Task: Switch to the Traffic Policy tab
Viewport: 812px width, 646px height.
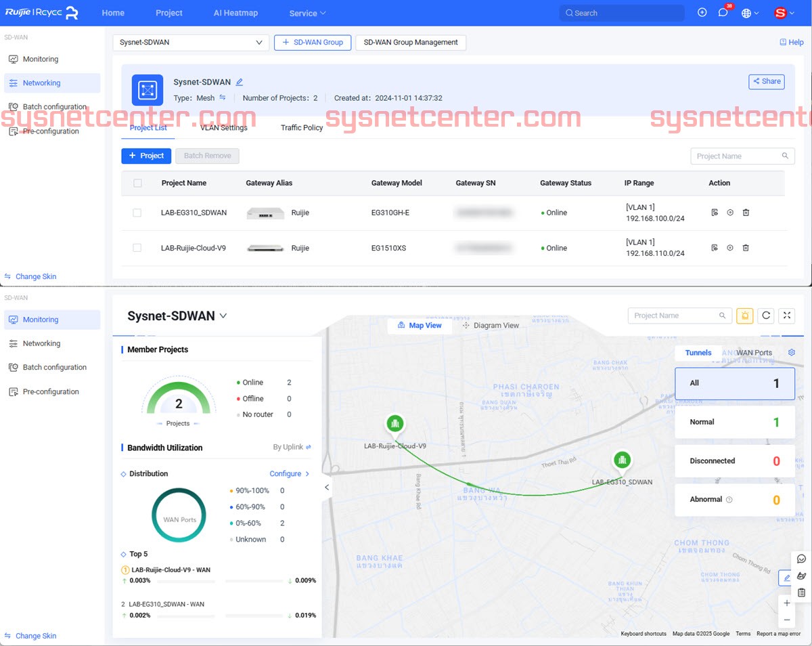Action: 302,127
